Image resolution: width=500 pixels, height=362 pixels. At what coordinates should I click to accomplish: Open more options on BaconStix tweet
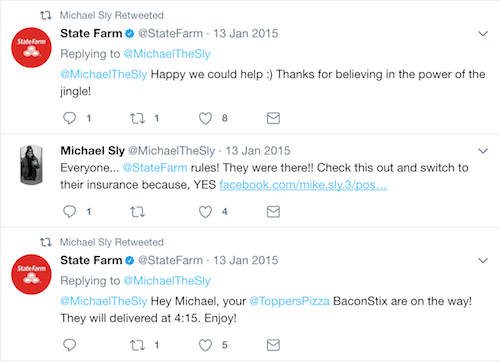pos(483,260)
